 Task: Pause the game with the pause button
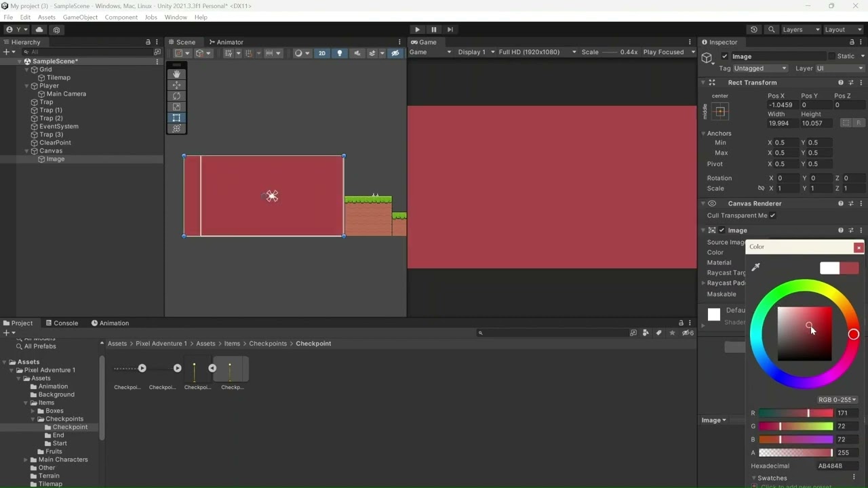pos(433,29)
